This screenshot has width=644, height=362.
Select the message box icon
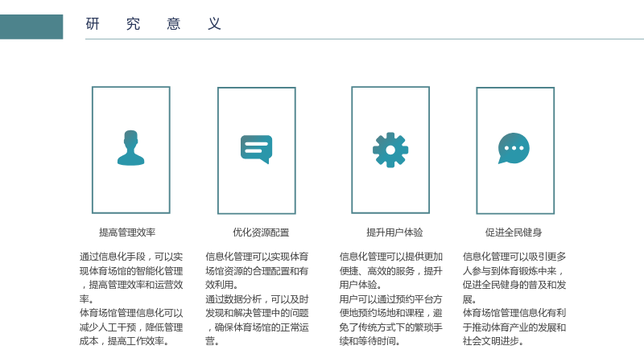pyautogui.click(x=256, y=149)
